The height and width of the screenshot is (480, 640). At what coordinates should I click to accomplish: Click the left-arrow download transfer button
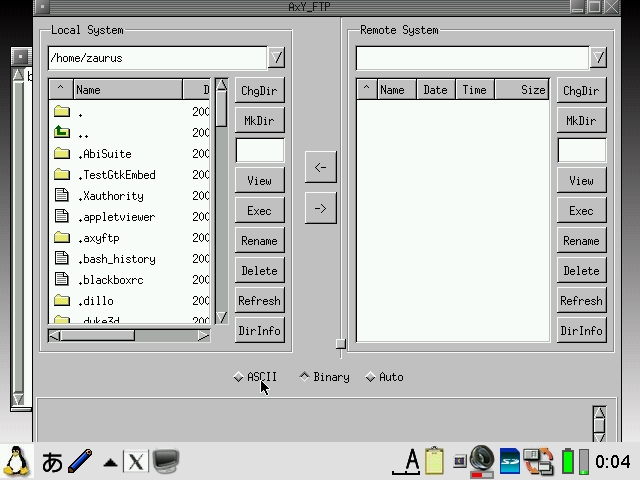(x=320, y=167)
